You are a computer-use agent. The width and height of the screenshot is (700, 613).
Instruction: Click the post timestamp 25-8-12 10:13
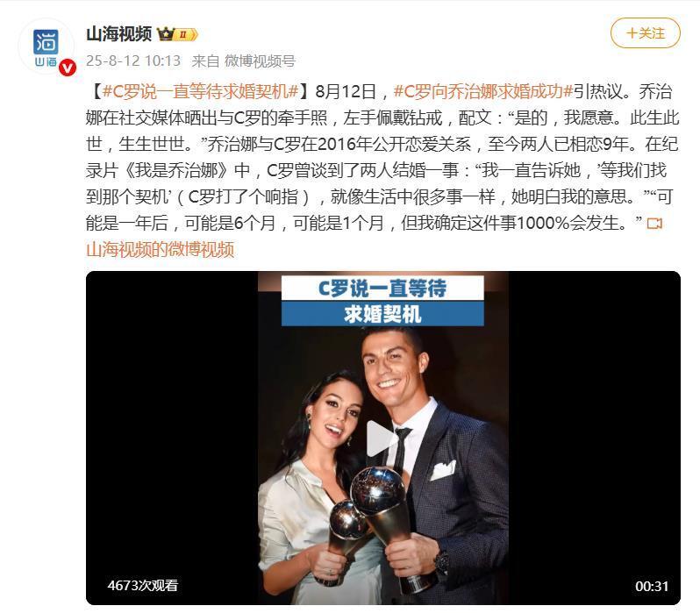tap(133, 61)
